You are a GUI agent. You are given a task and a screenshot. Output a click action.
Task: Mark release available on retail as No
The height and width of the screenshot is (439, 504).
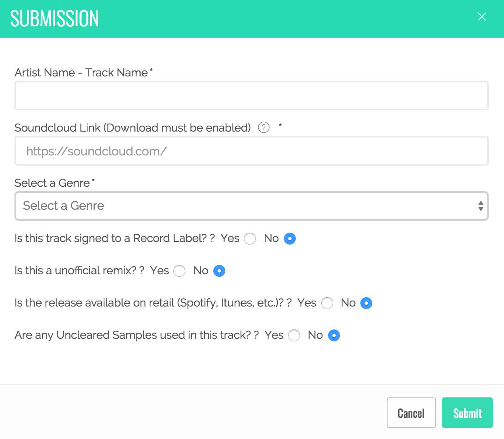coord(366,303)
